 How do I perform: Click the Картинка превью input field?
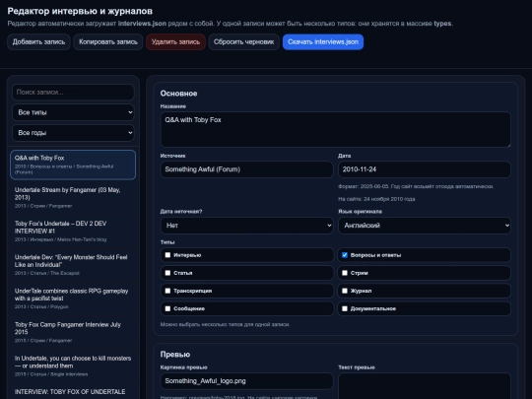coord(246,381)
